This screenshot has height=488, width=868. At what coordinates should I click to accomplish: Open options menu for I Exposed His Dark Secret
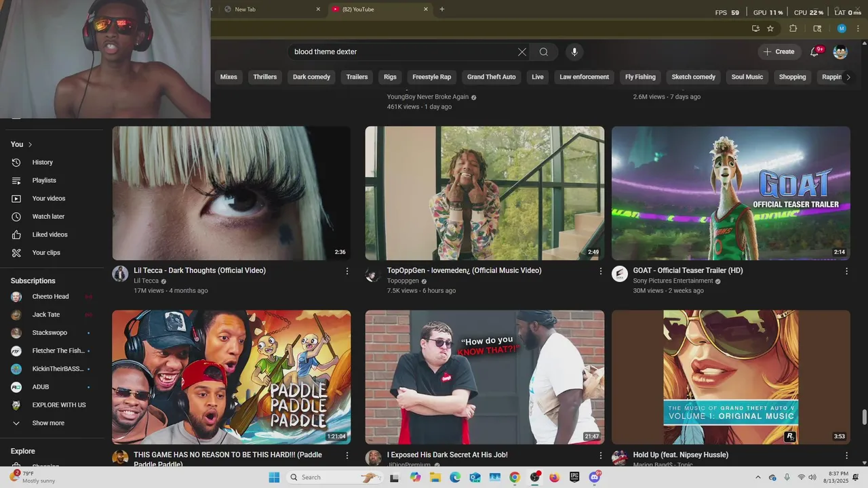[600, 455]
